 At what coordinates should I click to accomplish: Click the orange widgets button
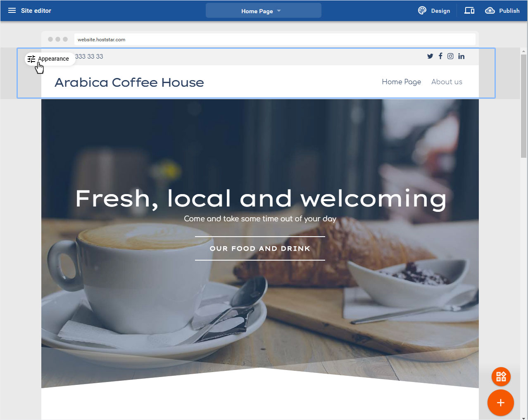(501, 377)
